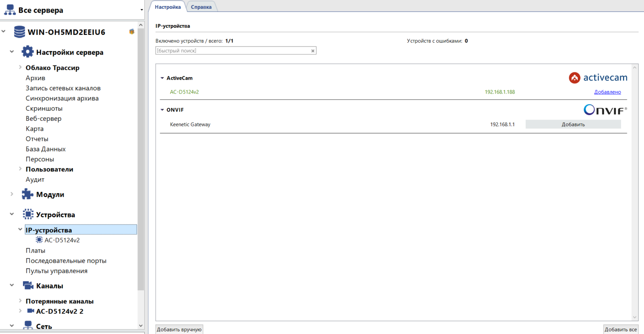The width and height of the screenshot is (644, 334).
Task: Collapse the ActiveCam device group
Action: point(162,78)
